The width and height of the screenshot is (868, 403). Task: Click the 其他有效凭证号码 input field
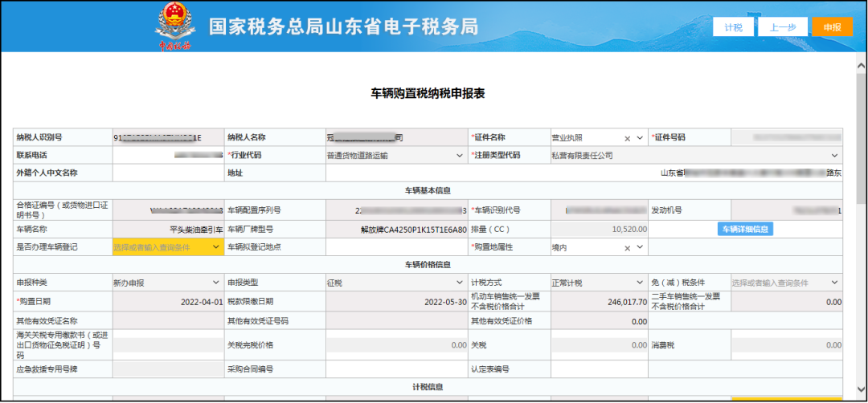395,321
